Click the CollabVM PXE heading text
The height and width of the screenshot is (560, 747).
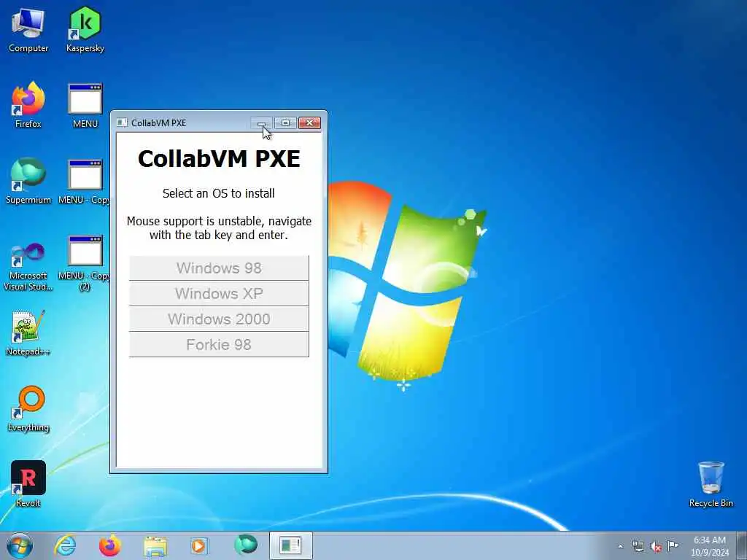[219, 158]
